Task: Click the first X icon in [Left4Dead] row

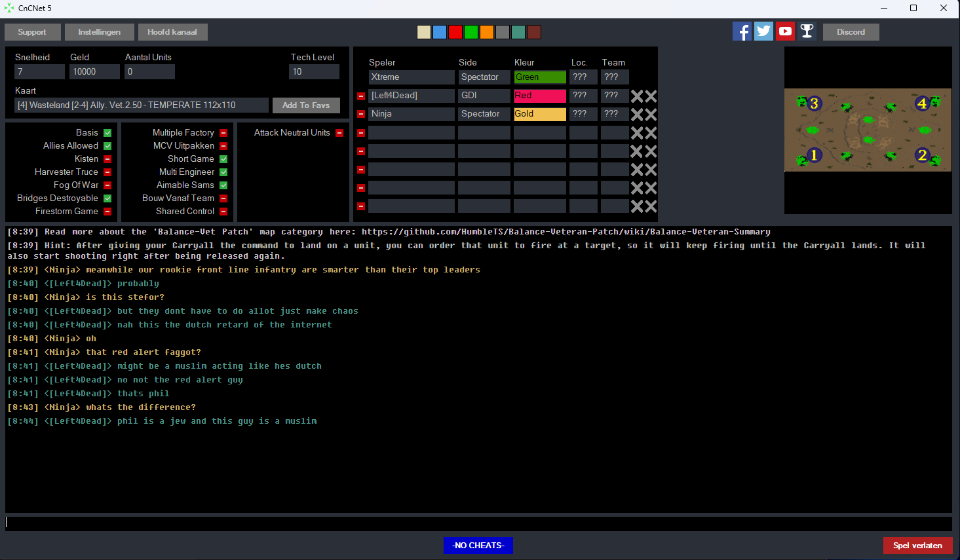Action: (x=636, y=96)
